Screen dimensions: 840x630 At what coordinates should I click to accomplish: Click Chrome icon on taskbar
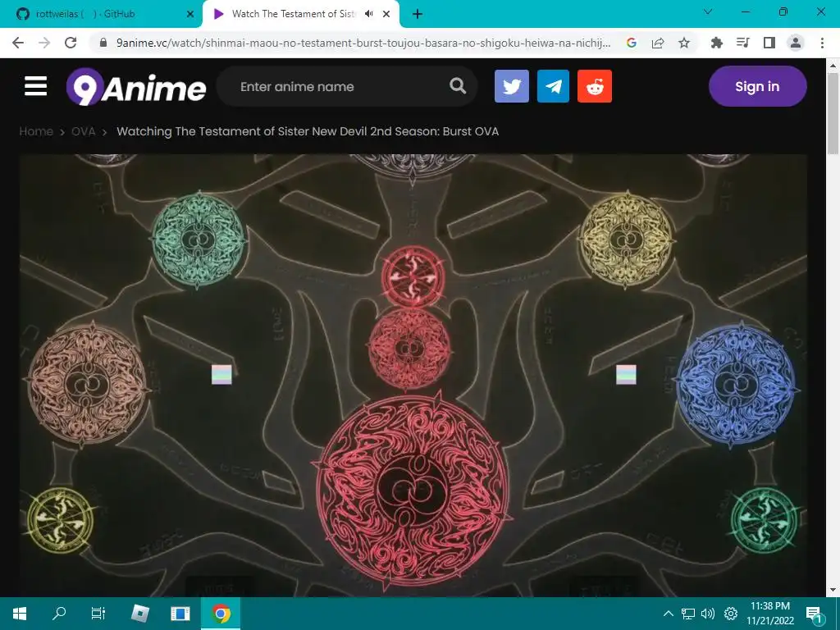click(x=220, y=614)
